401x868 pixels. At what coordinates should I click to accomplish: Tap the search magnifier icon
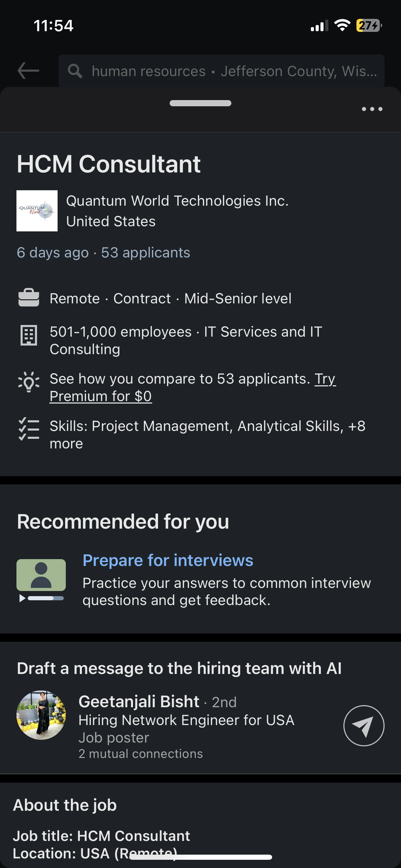pyautogui.click(x=75, y=71)
